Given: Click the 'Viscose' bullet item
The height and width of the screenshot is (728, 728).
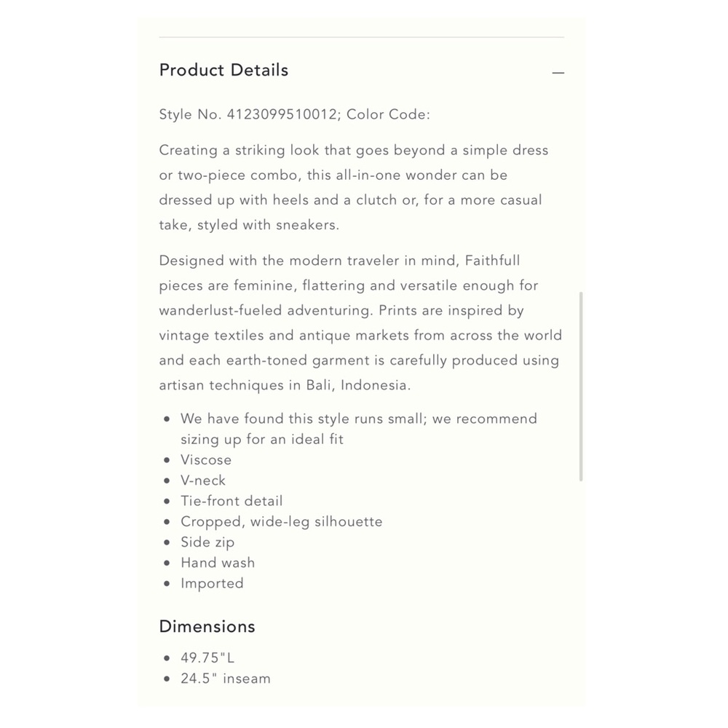Looking at the screenshot, I should [x=206, y=459].
